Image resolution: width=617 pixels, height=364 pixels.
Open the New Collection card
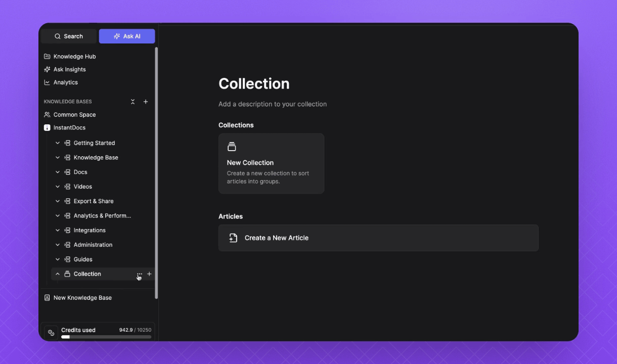tap(271, 163)
